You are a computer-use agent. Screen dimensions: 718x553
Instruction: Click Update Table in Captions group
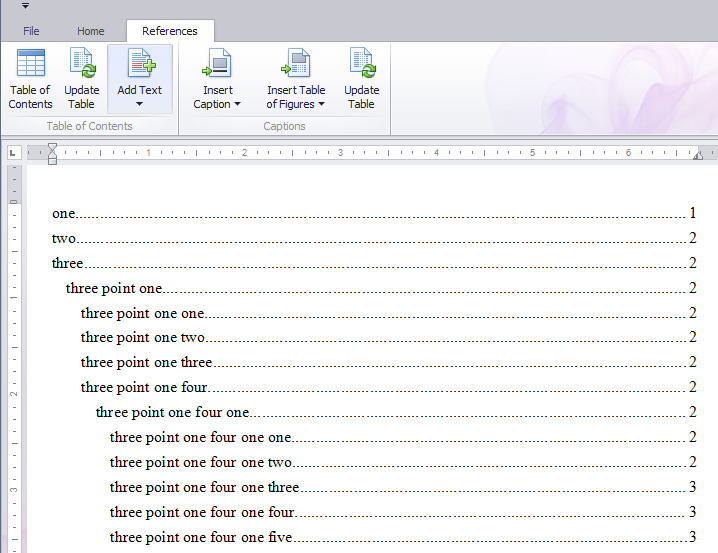361,79
